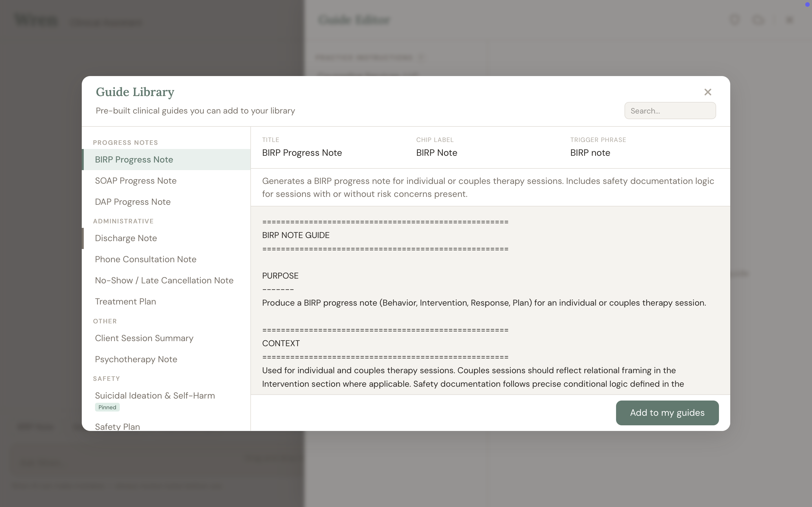Open Suicidal Ideation & Self-Harm guide
Screen dimensions: 812x507
155,396
